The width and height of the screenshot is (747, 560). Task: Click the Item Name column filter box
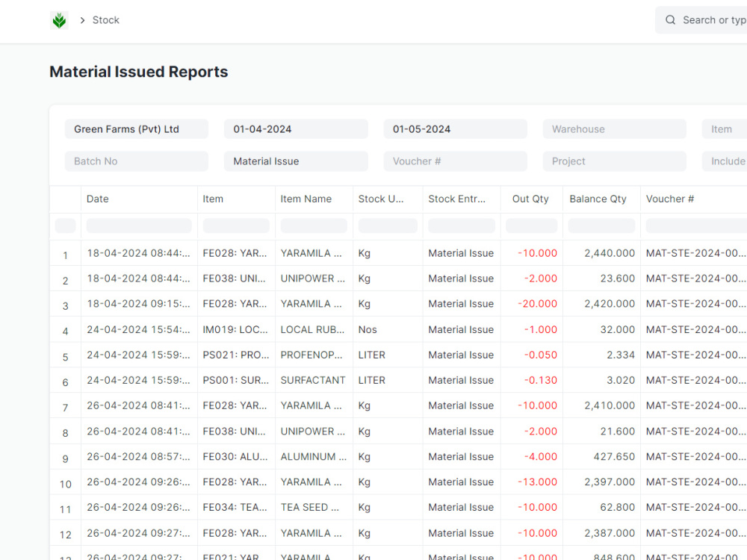coord(313,225)
